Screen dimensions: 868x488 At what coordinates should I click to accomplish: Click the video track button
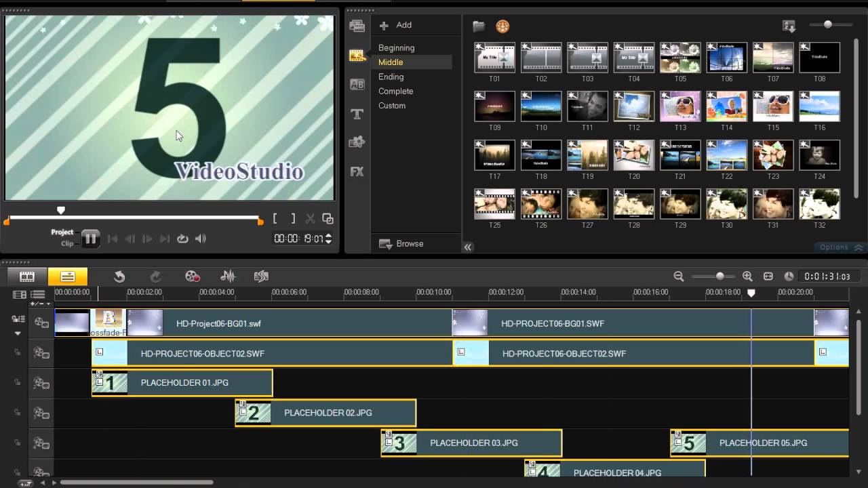point(42,323)
